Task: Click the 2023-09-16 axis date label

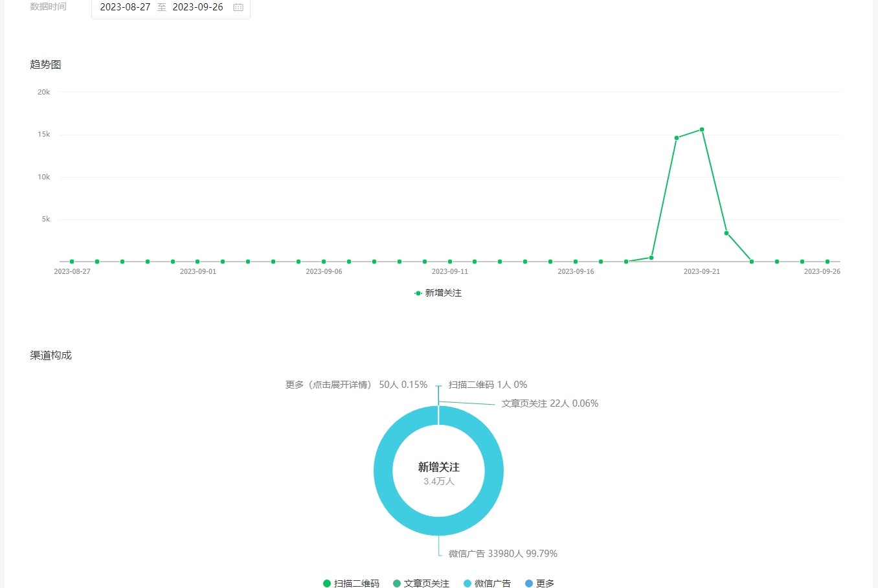Action: [576, 271]
